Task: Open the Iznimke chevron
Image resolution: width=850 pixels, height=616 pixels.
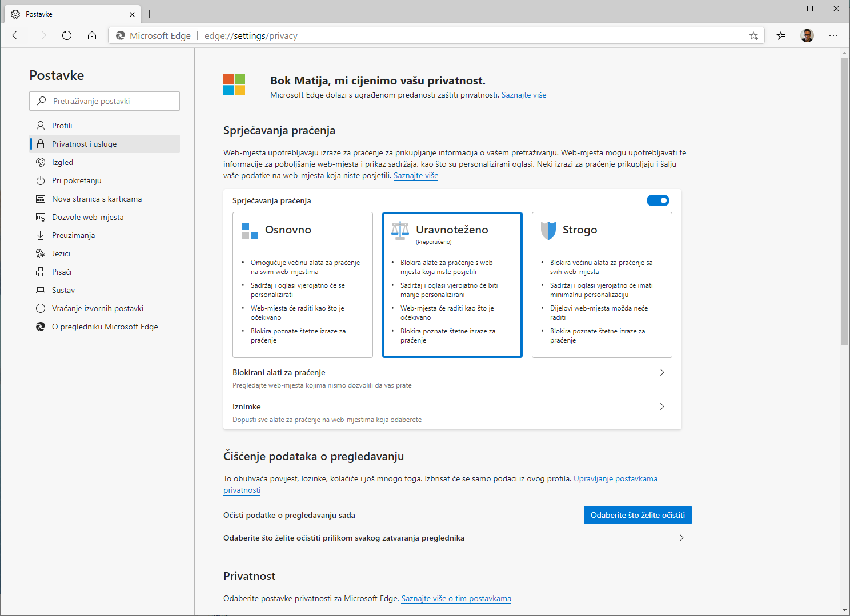Action: [662, 406]
